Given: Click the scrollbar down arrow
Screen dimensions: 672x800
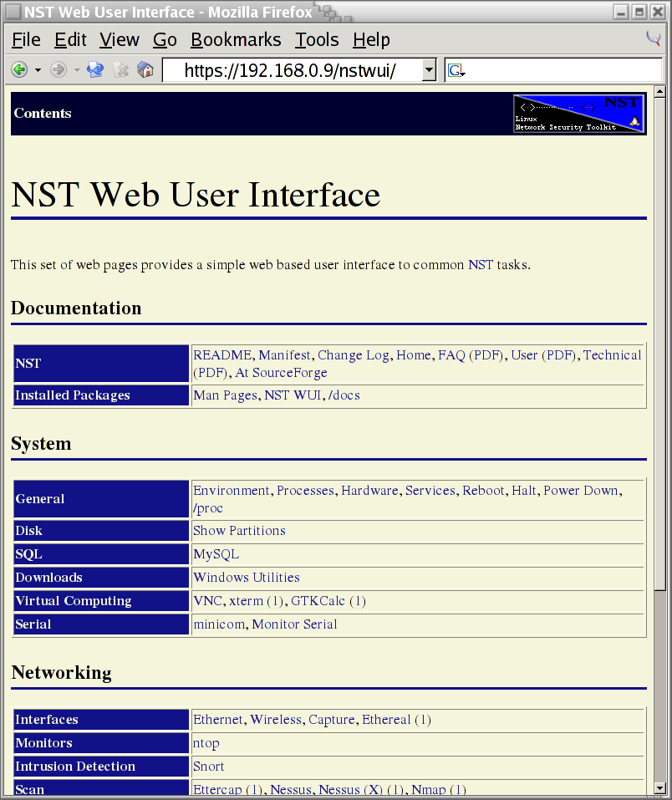Looking at the screenshot, I should [659, 787].
